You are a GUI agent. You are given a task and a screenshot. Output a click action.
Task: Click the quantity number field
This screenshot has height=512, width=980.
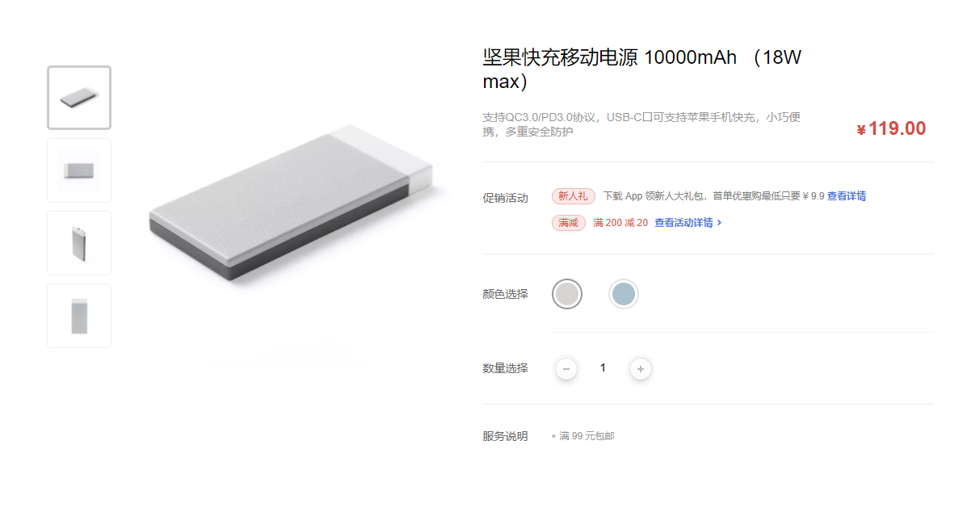(x=603, y=368)
